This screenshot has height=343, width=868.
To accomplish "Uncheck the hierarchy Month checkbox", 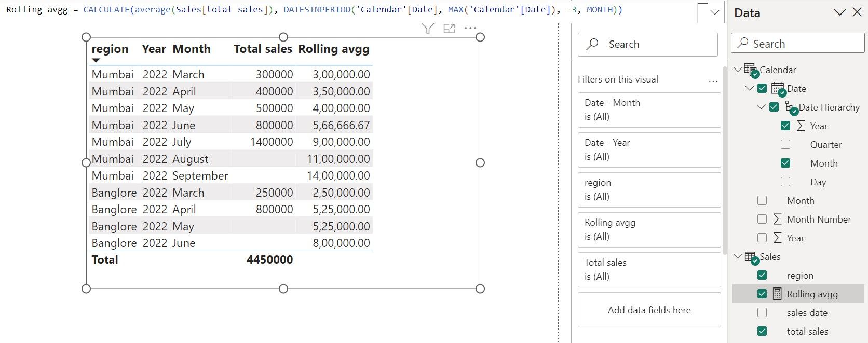I will pos(785,163).
